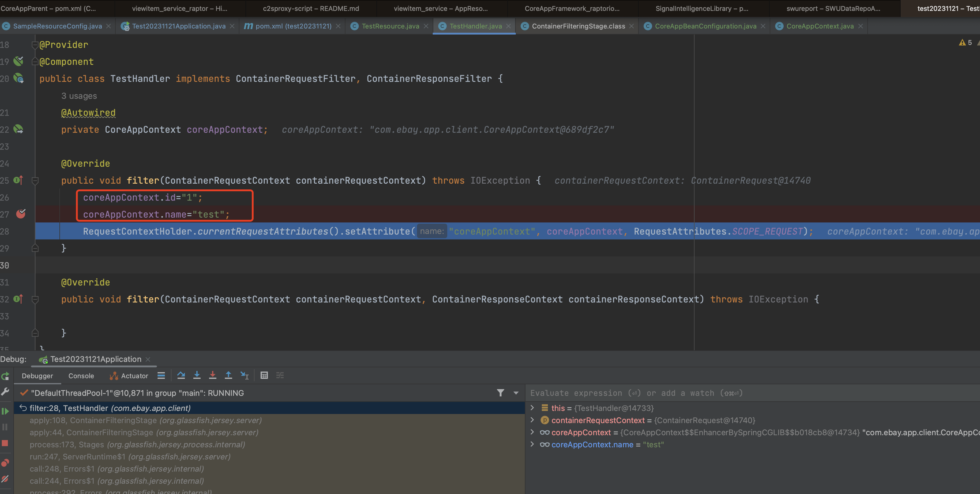Select frame run:247, ServerRuntime$1
Image resolution: width=980 pixels, height=494 pixels.
pyautogui.click(x=269, y=457)
